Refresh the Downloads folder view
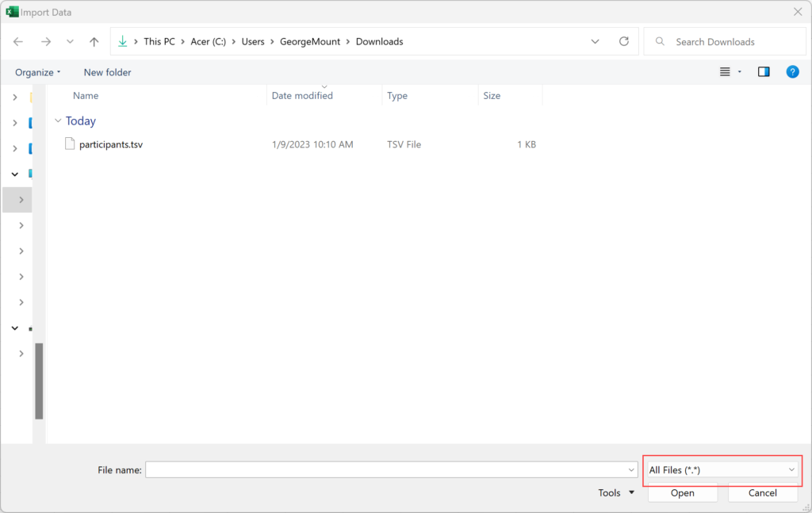 click(x=624, y=41)
